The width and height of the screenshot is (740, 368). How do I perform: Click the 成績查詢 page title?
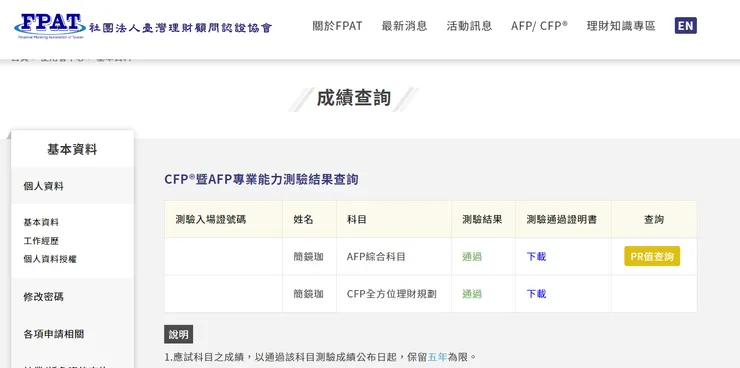click(353, 98)
